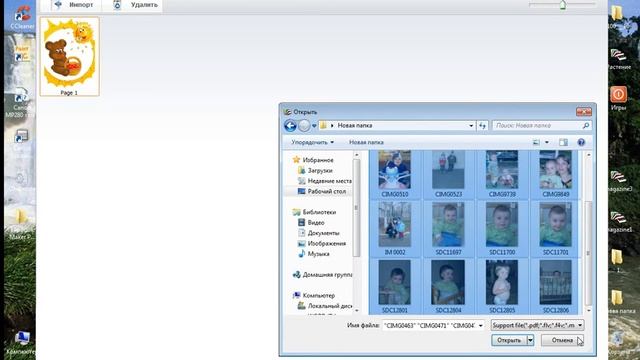Open the Открыть button split arrow
Viewport: 640px width, 360px height.
[x=530, y=340]
